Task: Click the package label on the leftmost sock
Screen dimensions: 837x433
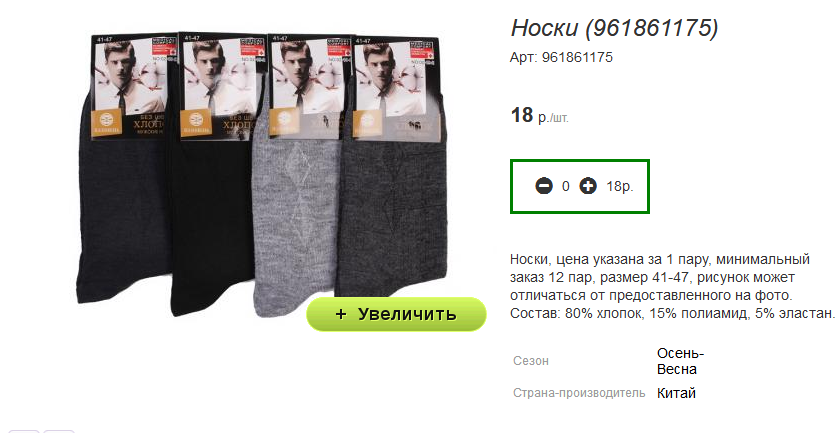Action: pos(132,87)
